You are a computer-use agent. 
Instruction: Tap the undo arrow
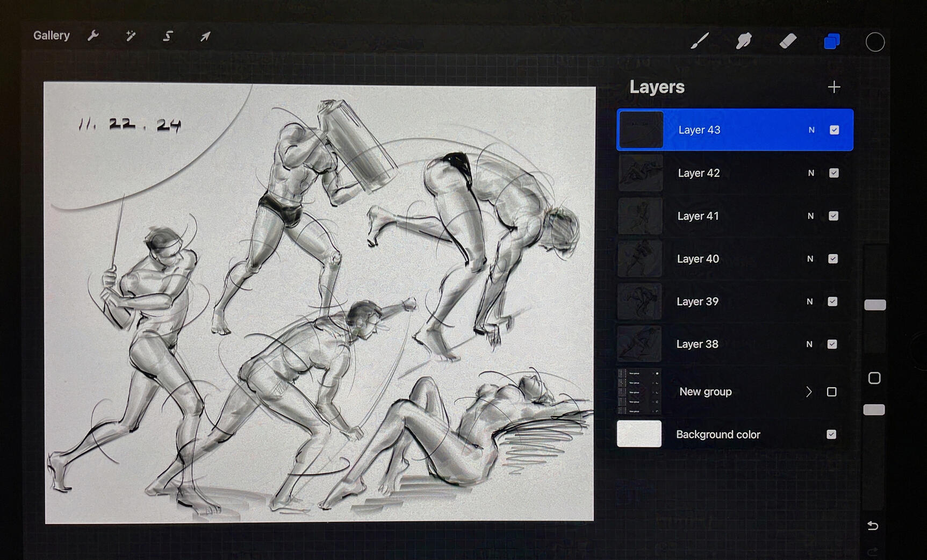(873, 526)
